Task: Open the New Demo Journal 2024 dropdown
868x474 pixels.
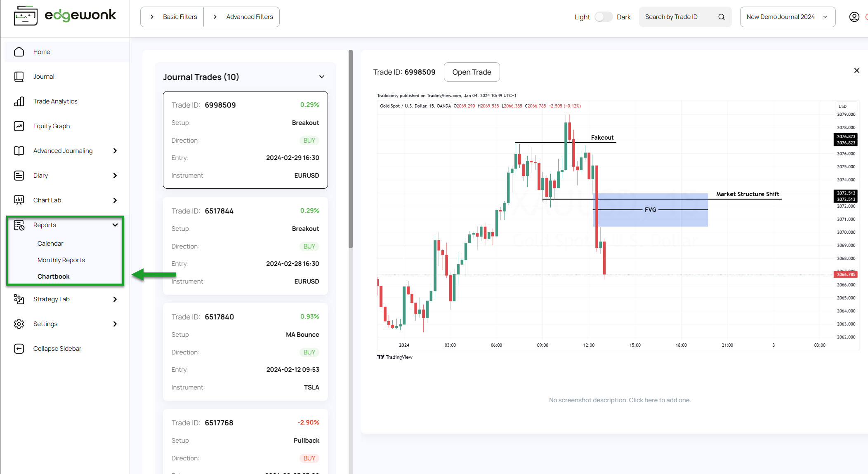Action: point(787,17)
